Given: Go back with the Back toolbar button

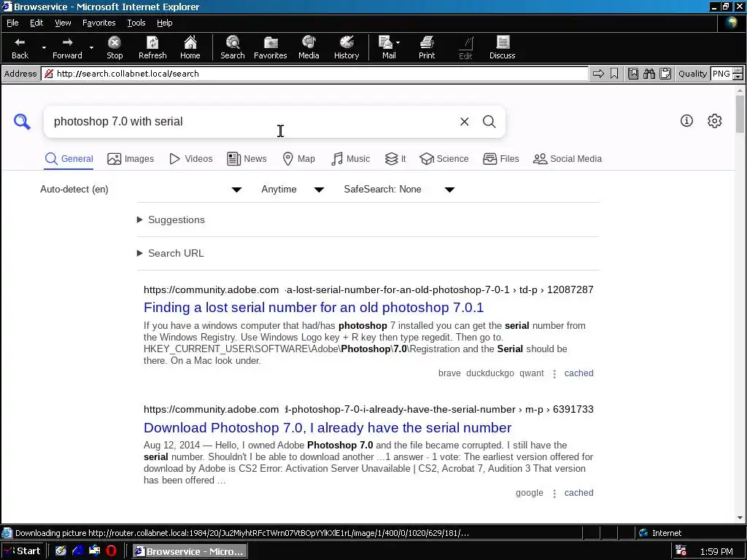Looking at the screenshot, I should coord(20,47).
